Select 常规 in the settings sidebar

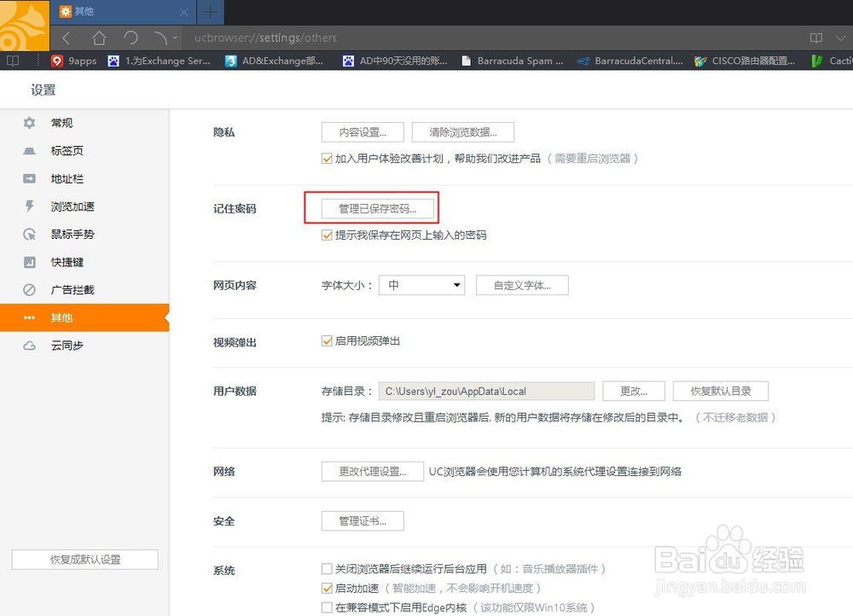(61, 122)
